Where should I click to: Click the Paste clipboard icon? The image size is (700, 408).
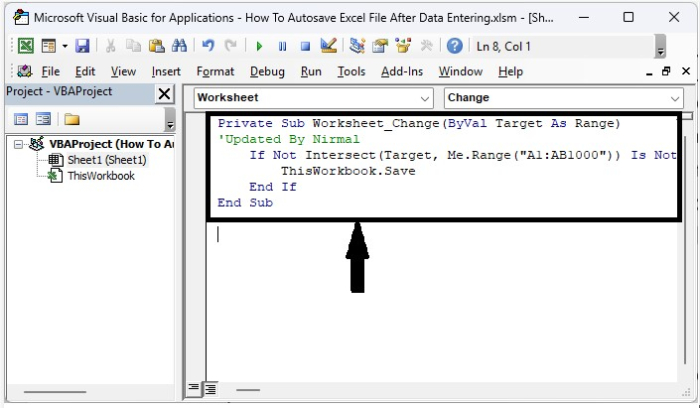[x=157, y=46]
